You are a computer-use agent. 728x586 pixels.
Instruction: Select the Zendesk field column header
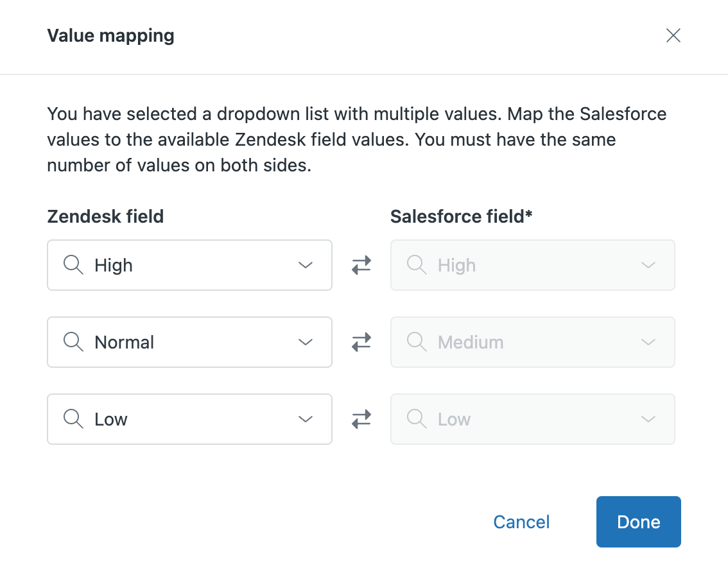point(105,216)
